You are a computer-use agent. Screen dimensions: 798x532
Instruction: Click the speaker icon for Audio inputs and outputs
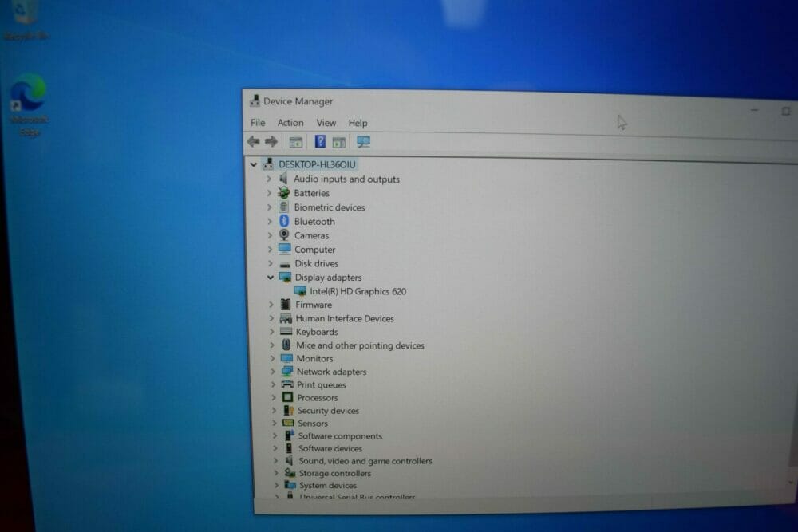(x=284, y=179)
